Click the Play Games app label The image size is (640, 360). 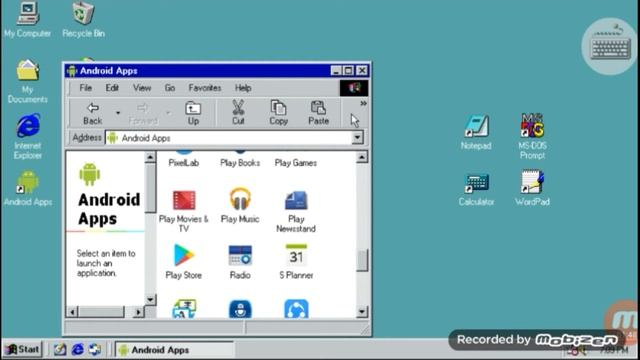click(296, 163)
